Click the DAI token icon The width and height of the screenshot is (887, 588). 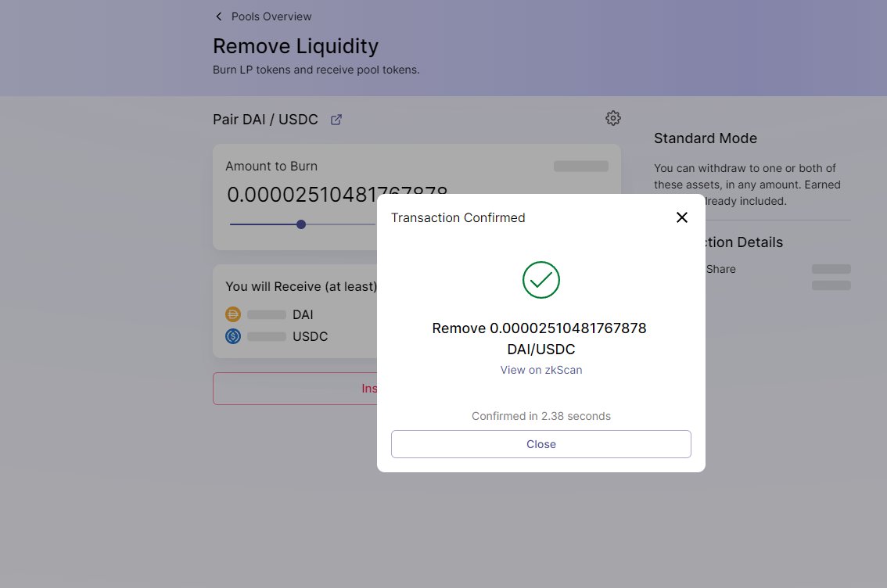tap(233, 314)
